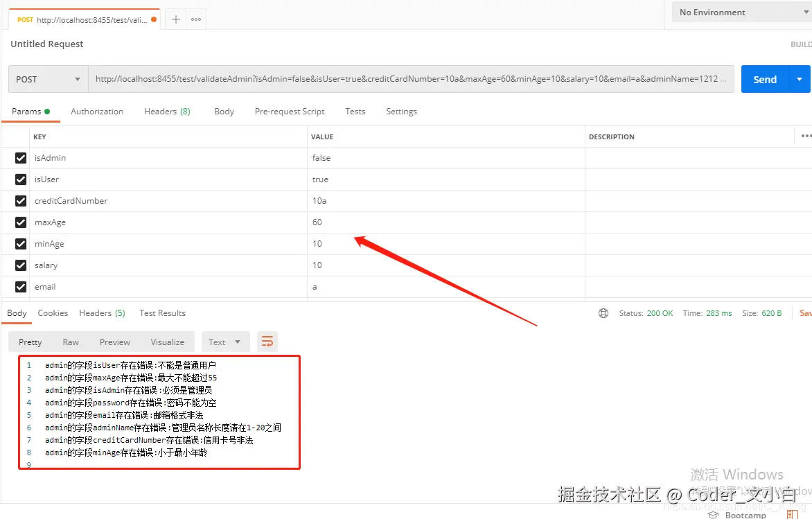
Task: Uncheck the isAdmin parameter checkbox
Action: tap(21, 158)
